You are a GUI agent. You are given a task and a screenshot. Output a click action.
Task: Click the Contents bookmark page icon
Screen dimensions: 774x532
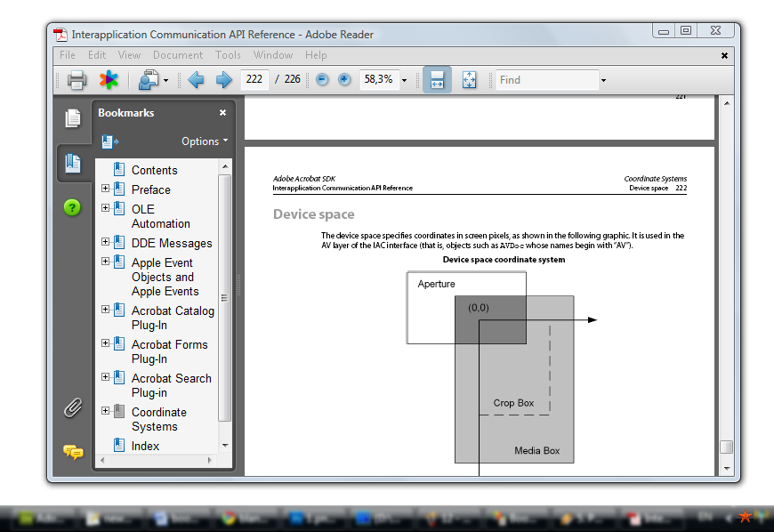(119, 169)
